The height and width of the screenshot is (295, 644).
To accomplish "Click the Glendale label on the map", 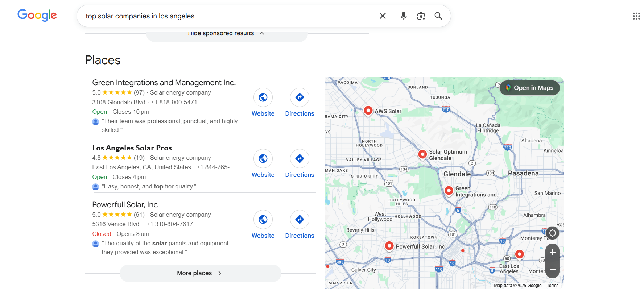I will click(x=457, y=174).
